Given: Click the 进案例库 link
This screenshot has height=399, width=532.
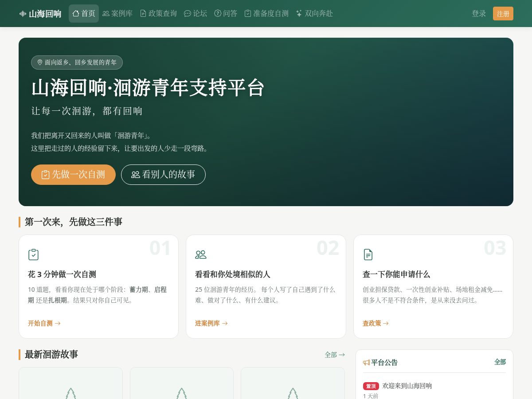Looking at the screenshot, I should click(211, 323).
